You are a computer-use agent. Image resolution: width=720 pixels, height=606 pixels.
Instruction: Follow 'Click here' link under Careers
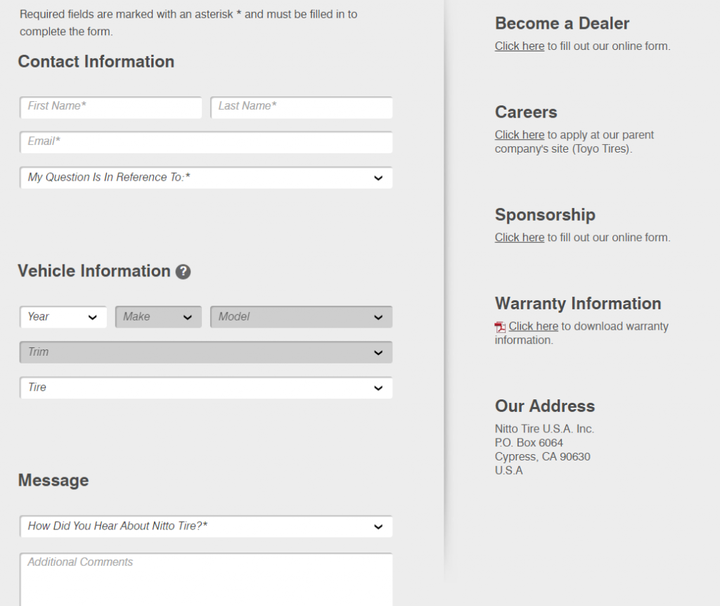519,135
